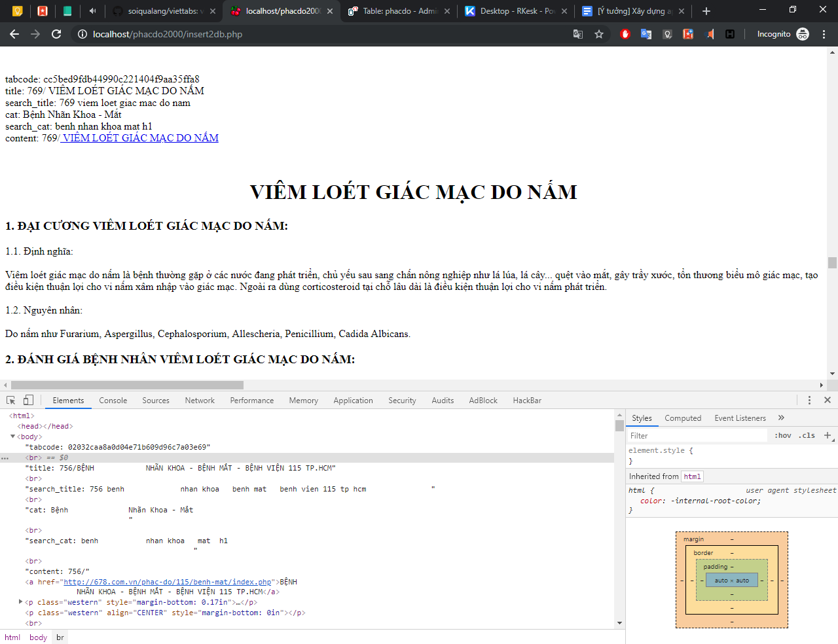Open the DevTools Console panel

113,401
